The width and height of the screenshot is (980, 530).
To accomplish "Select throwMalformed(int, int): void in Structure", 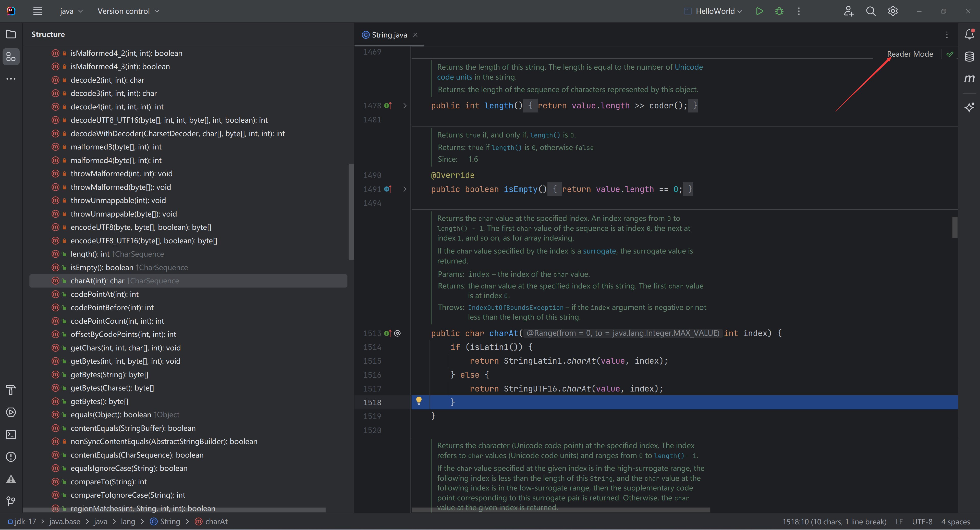I will (x=188, y=174).
